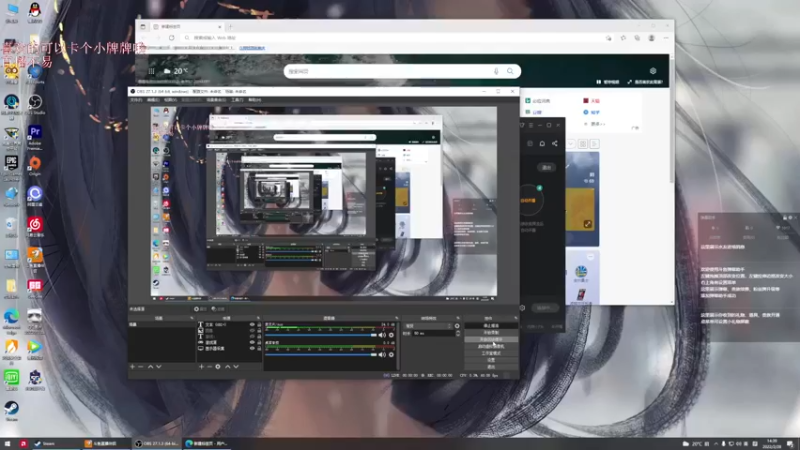Open OBS File menu

(x=136, y=100)
